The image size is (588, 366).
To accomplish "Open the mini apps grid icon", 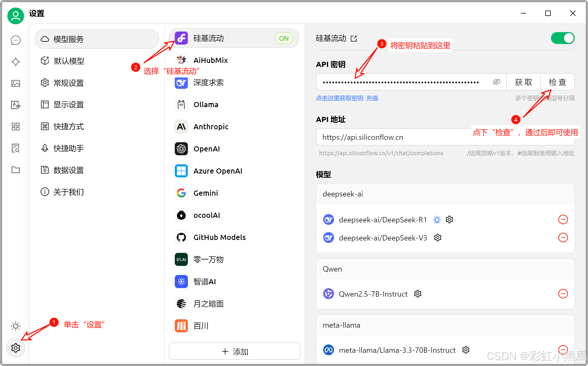I will click(x=16, y=127).
